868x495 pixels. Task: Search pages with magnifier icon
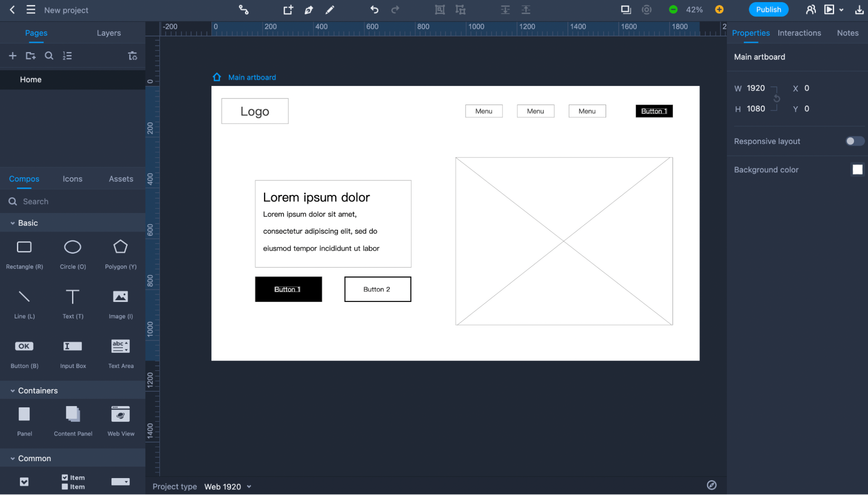click(49, 56)
